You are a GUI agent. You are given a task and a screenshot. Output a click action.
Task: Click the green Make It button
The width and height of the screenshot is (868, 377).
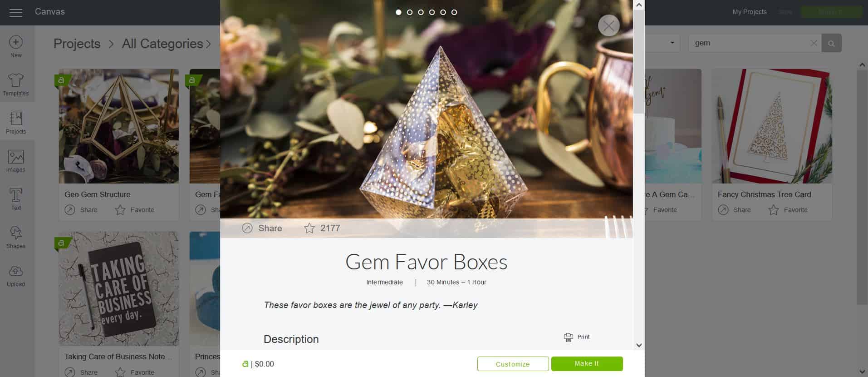pos(587,363)
